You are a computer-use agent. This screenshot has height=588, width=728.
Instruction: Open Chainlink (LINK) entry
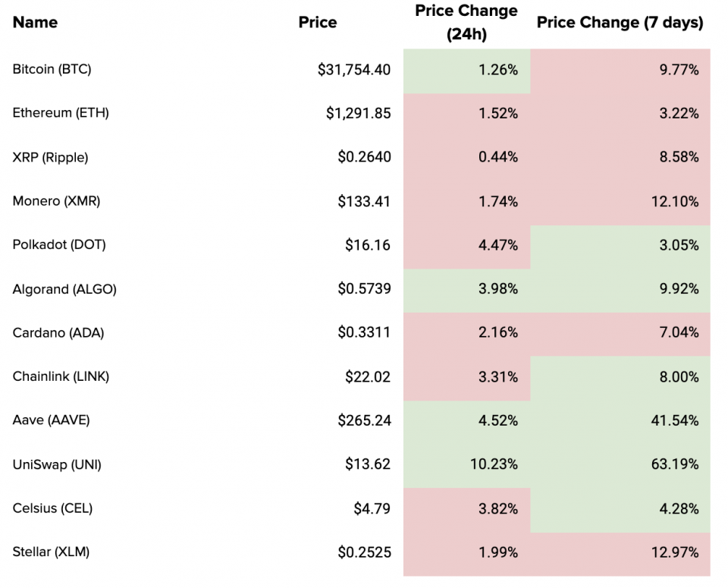tap(61, 376)
